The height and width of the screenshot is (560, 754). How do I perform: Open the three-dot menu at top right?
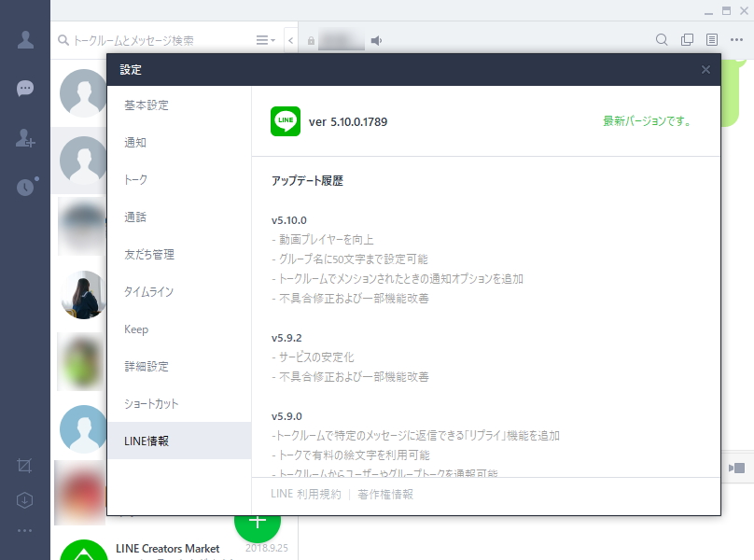tap(736, 40)
